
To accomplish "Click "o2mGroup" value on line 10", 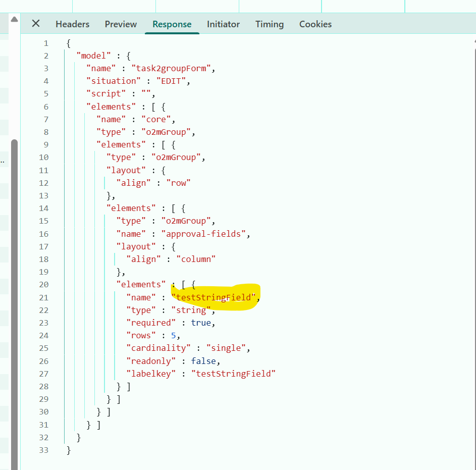I will (x=176, y=158).
